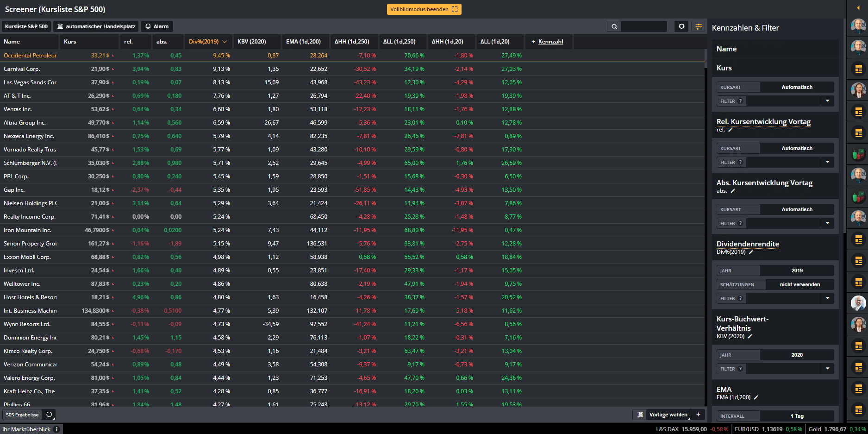Expand Kurs-Buchwert-Verhältnis filter dropdown arrow
The height and width of the screenshot is (434, 868).
point(827,369)
